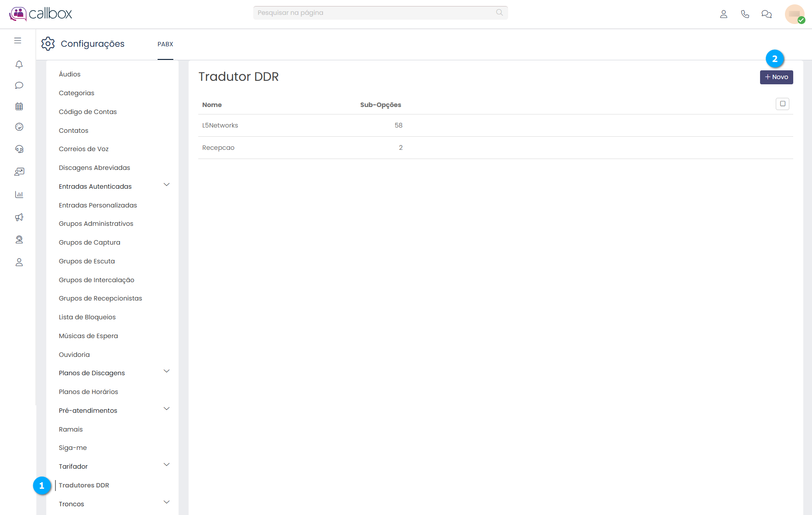Open the chat bubble sidebar icon
This screenshot has height=515, width=812.
point(19,85)
